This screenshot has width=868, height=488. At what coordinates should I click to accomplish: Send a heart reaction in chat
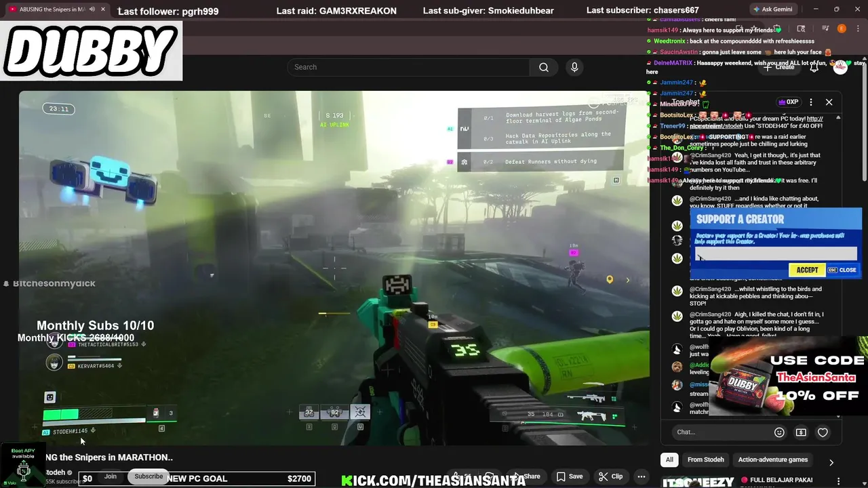(x=823, y=432)
